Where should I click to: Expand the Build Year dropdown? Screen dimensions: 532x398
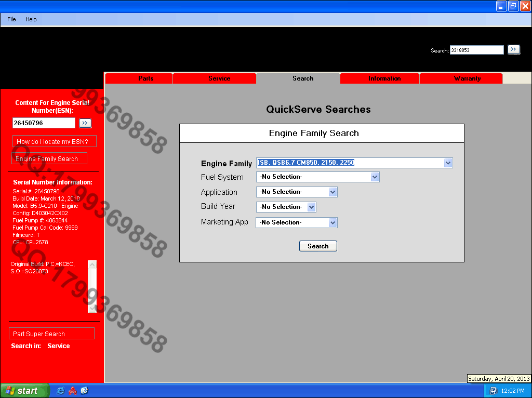click(x=311, y=207)
